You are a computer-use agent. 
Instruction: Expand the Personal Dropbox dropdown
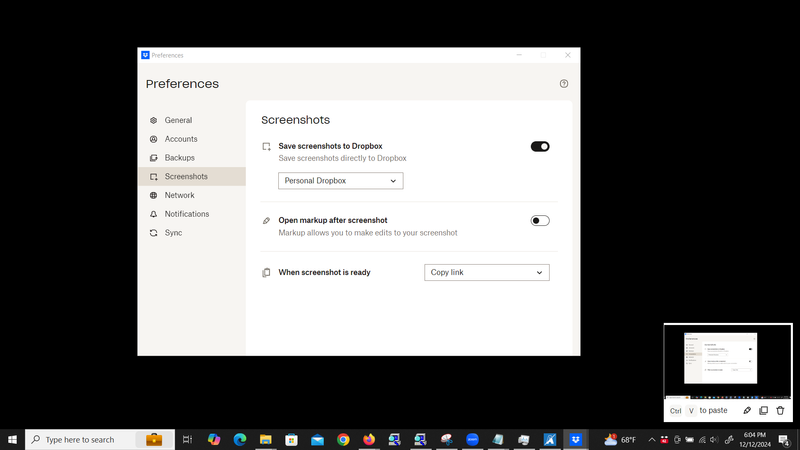[x=340, y=181]
